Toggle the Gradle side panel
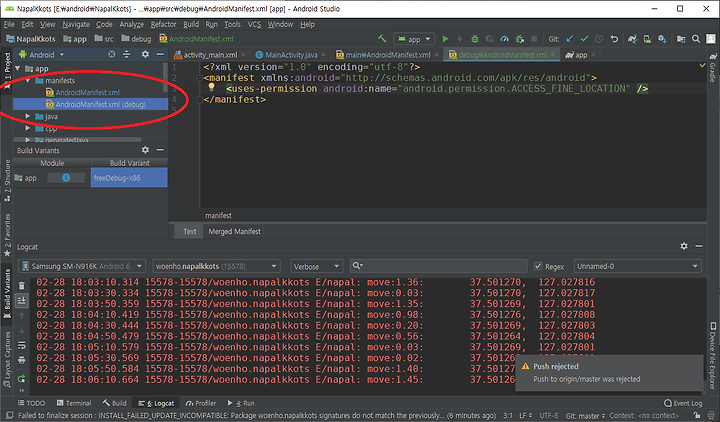The width and height of the screenshot is (720, 422). [x=713, y=67]
